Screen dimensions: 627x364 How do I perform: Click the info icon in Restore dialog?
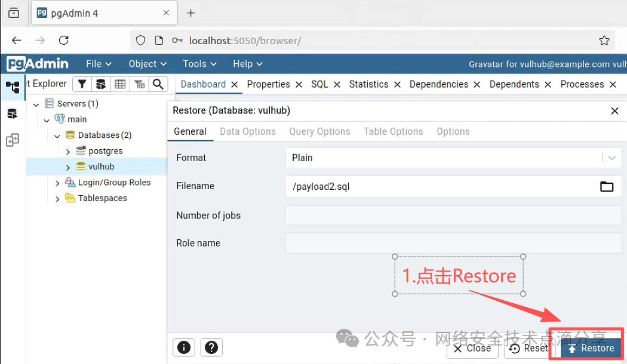click(184, 347)
